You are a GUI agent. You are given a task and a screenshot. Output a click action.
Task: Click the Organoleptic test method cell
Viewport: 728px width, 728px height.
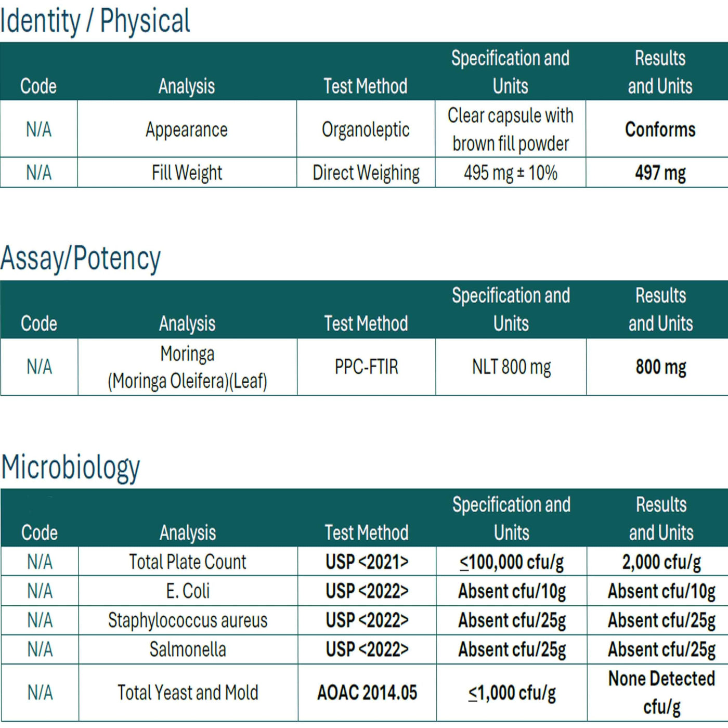tap(366, 129)
